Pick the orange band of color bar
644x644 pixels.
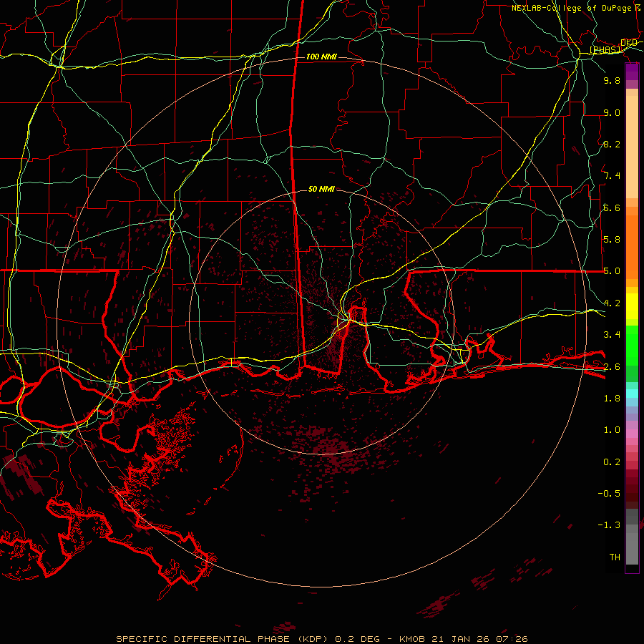[x=632, y=247]
